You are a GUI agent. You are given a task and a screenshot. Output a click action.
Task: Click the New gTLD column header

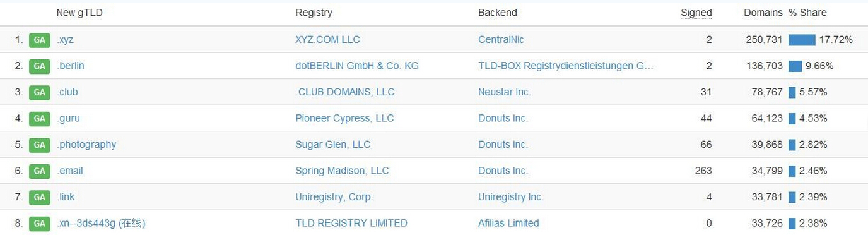pos(79,13)
